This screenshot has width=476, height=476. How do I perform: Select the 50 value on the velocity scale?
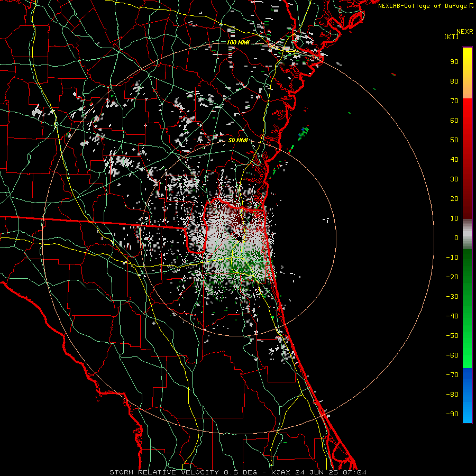454,140
